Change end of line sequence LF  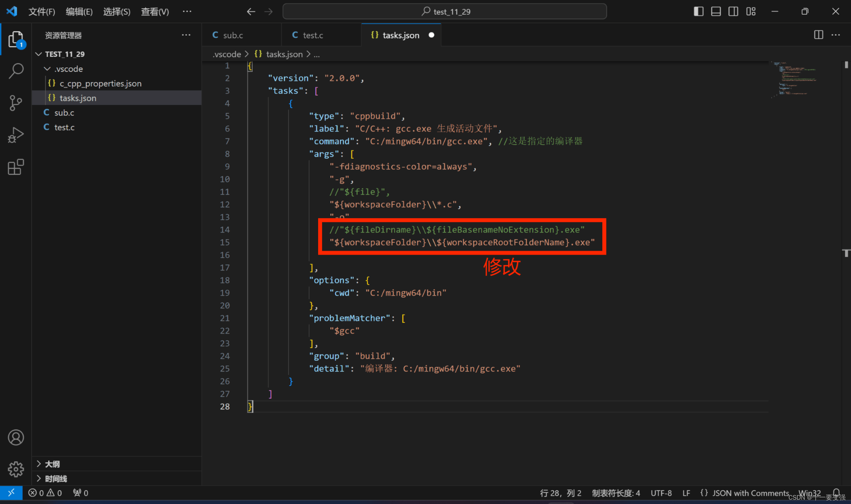(686, 493)
